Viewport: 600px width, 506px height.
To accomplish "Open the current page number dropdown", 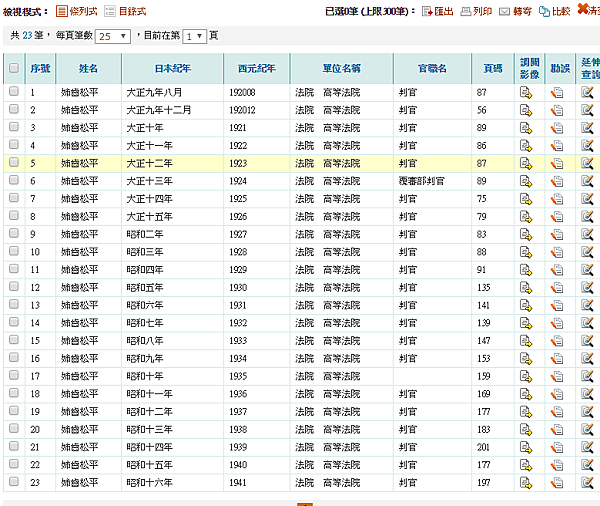I will tap(194, 36).
